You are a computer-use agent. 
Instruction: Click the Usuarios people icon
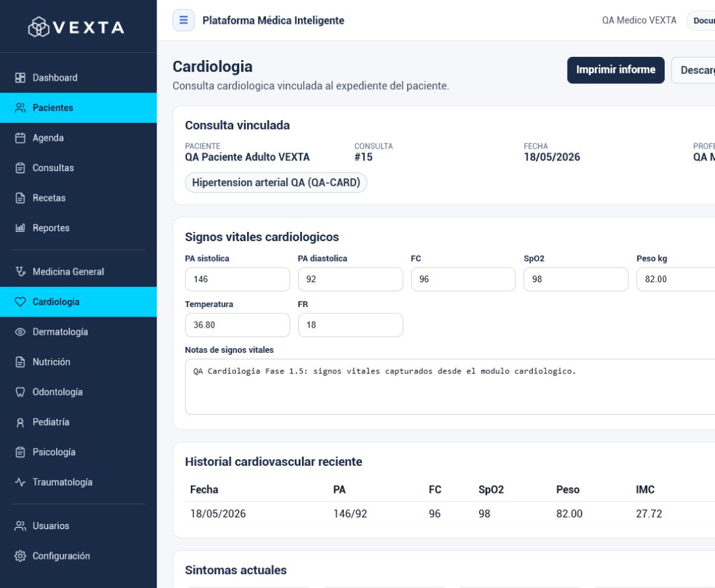20,526
